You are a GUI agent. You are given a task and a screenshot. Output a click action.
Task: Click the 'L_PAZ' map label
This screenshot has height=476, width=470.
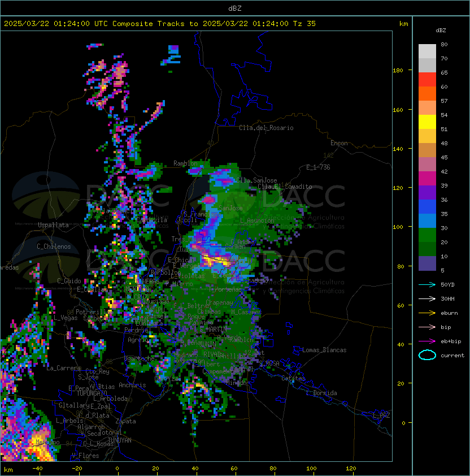coord(381,416)
